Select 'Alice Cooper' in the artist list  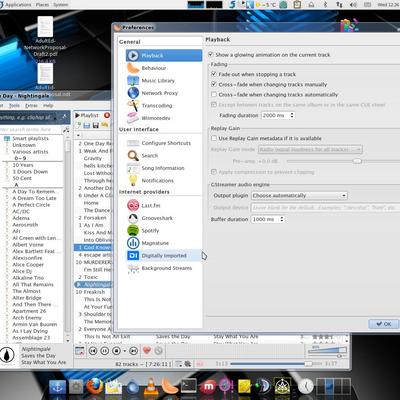click(x=28, y=264)
